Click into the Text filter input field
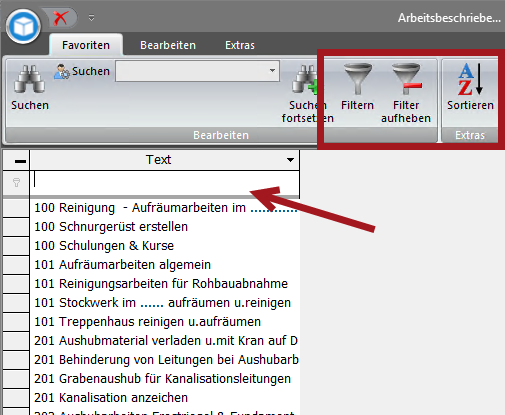The height and width of the screenshot is (415, 505). 165,182
